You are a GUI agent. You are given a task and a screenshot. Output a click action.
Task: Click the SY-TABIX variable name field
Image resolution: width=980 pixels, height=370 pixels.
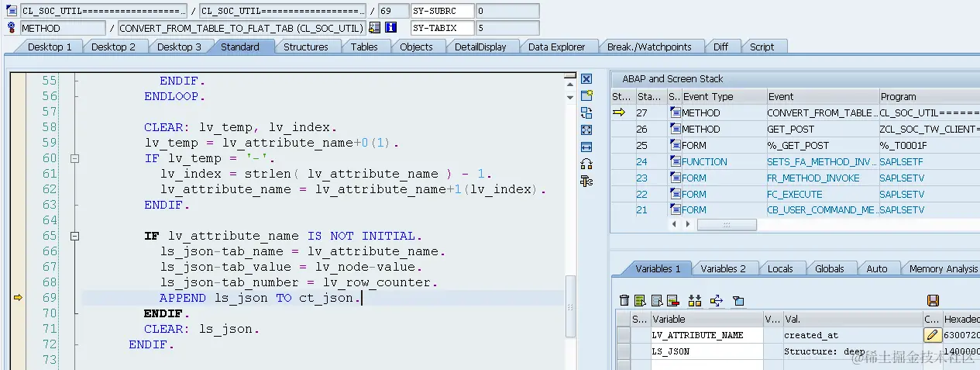tap(442, 28)
